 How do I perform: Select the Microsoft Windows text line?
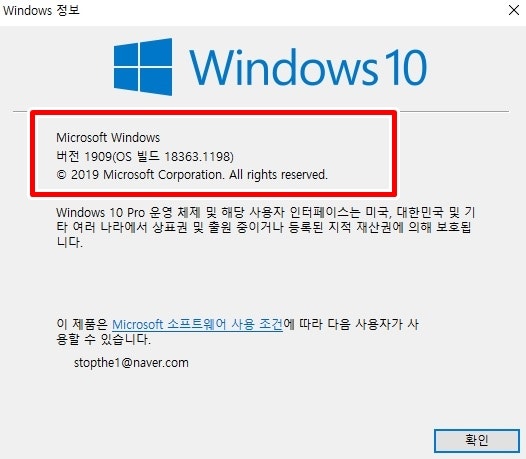[108, 138]
